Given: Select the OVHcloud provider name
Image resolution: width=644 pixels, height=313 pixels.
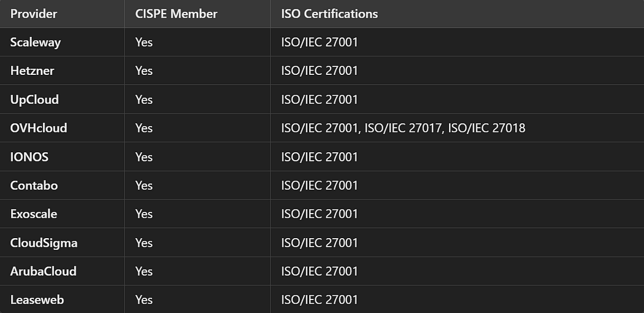Looking at the screenshot, I should [x=39, y=128].
